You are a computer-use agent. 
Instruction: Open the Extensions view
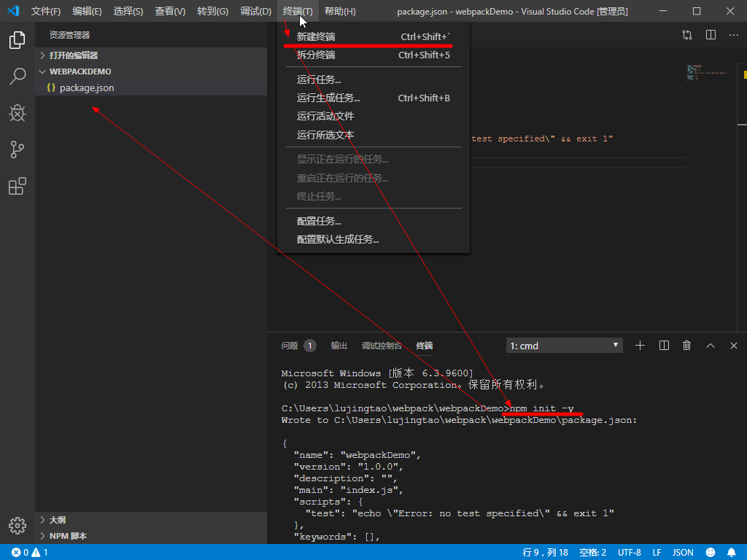[18, 186]
